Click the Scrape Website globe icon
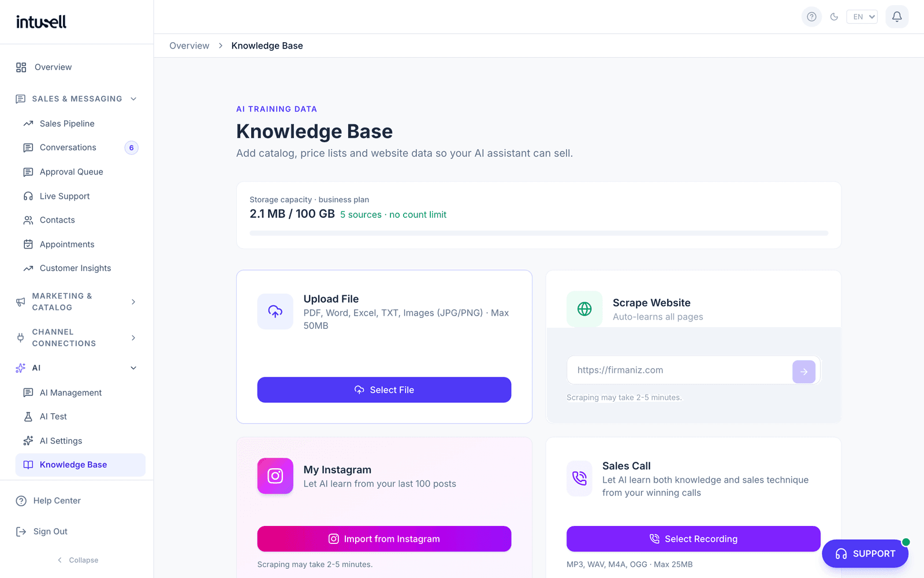This screenshot has width=924, height=578. point(584,309)
